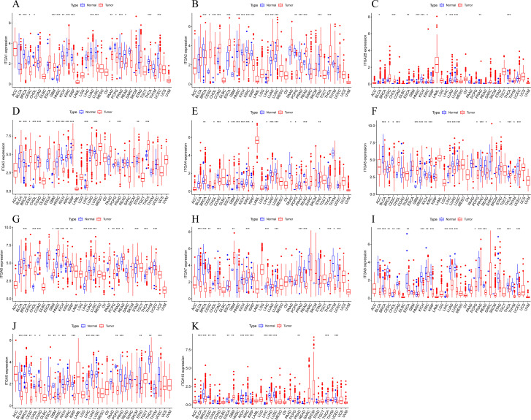Click the 'ITGA2B expression' y-axis title
The image size is (531, 420).
tap(367, 50)
